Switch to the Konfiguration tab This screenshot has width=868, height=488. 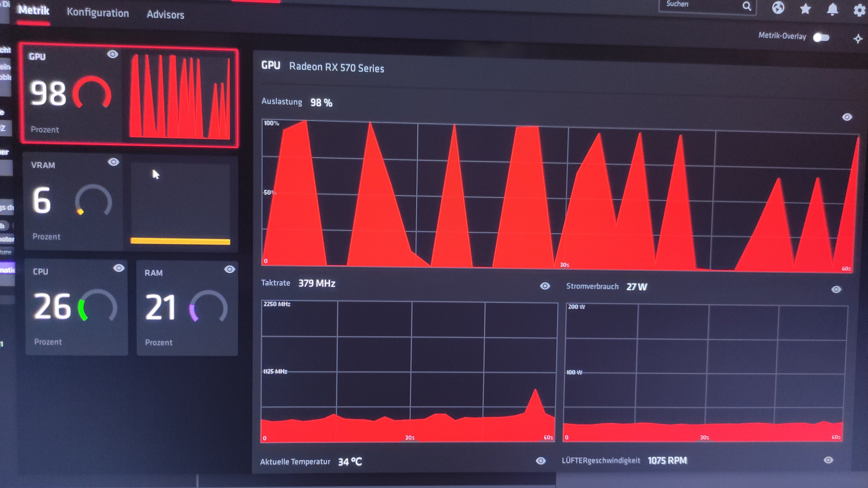(x=98, y=13)
